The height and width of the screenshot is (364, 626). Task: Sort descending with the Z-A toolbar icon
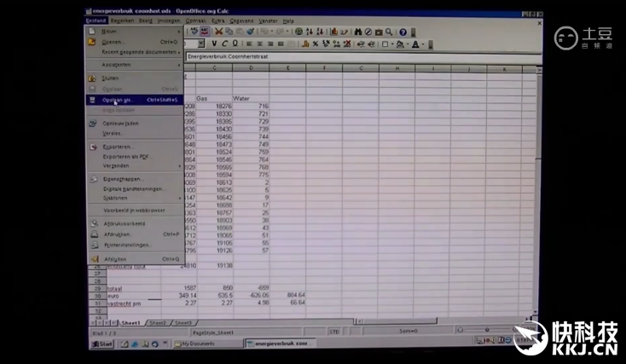point(320,32)
